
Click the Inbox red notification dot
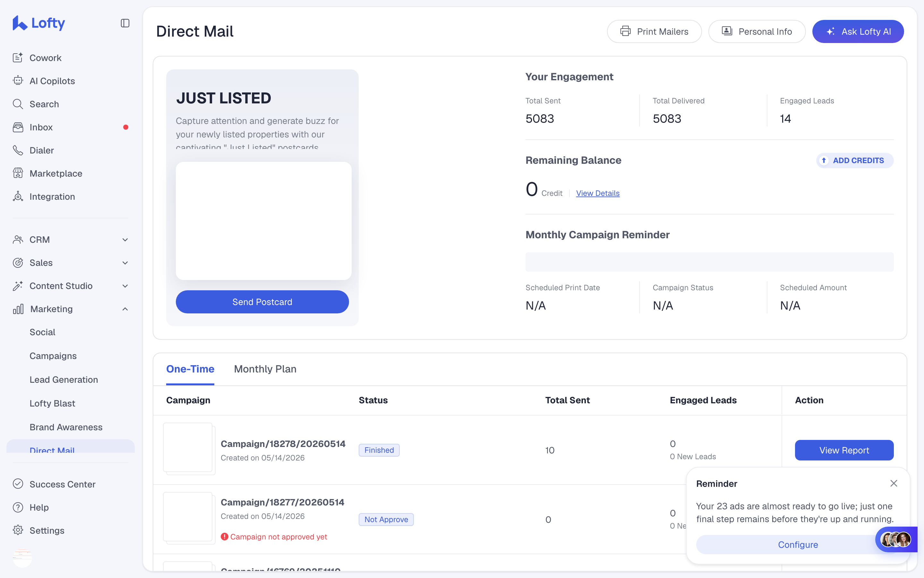126,127
